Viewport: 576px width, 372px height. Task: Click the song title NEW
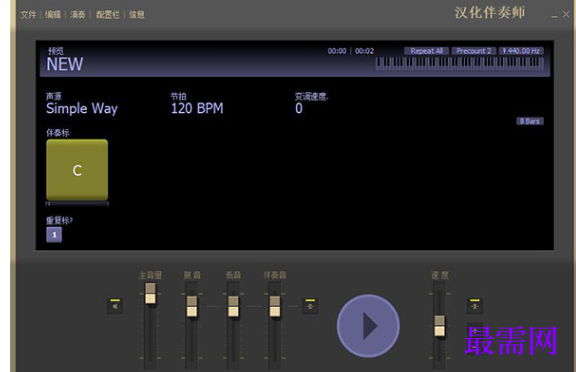pyautogui.click(x=65, y=64)
